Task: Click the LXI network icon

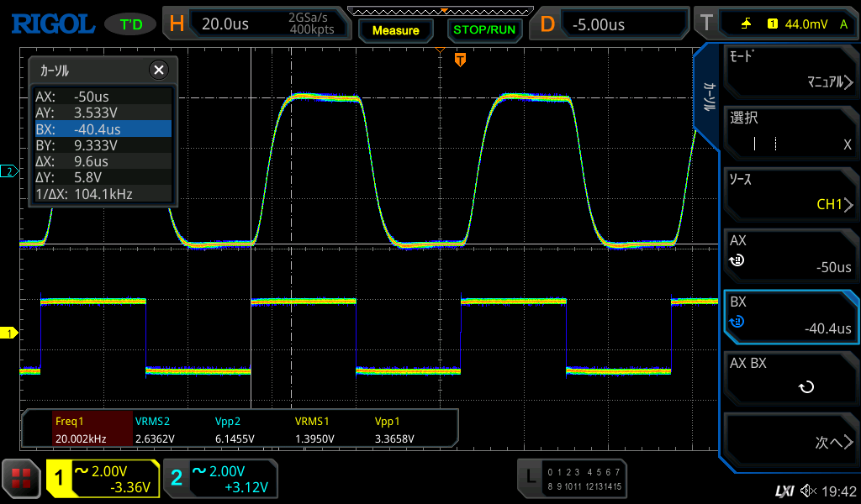Action: (x=784, y=491)
